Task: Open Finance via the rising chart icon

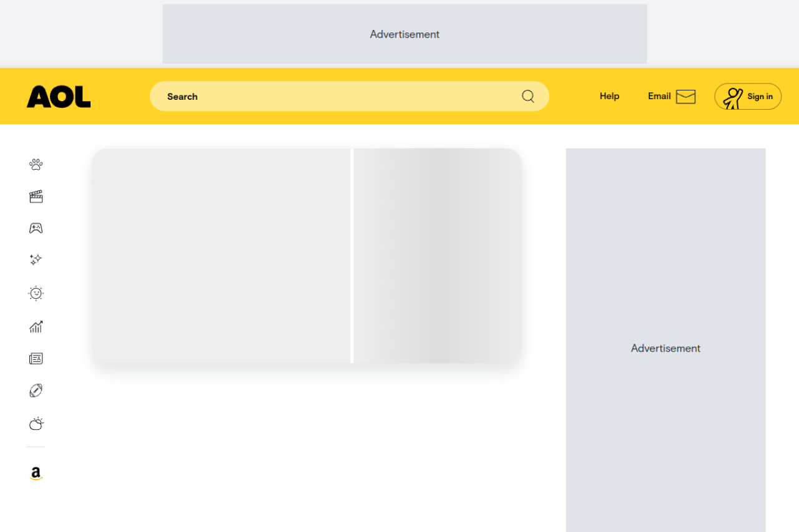Action: coord(36,326)
